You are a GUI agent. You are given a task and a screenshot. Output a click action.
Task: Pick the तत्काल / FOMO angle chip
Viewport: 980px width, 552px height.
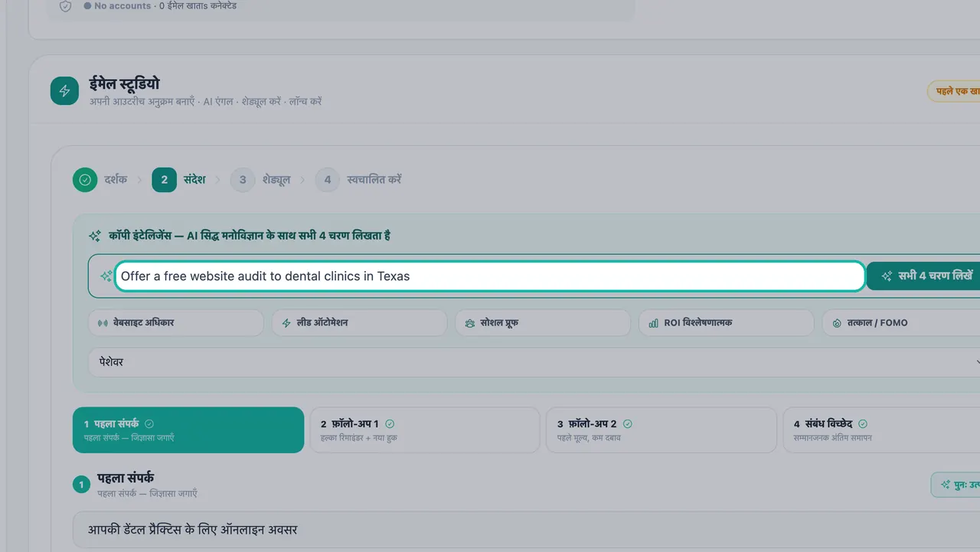point(901,323)
